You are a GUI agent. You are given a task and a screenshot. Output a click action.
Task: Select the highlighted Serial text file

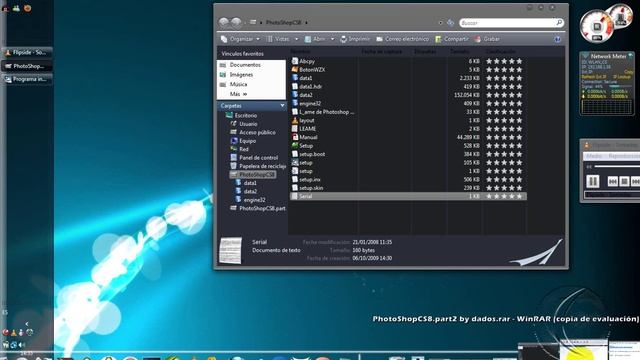408,196
